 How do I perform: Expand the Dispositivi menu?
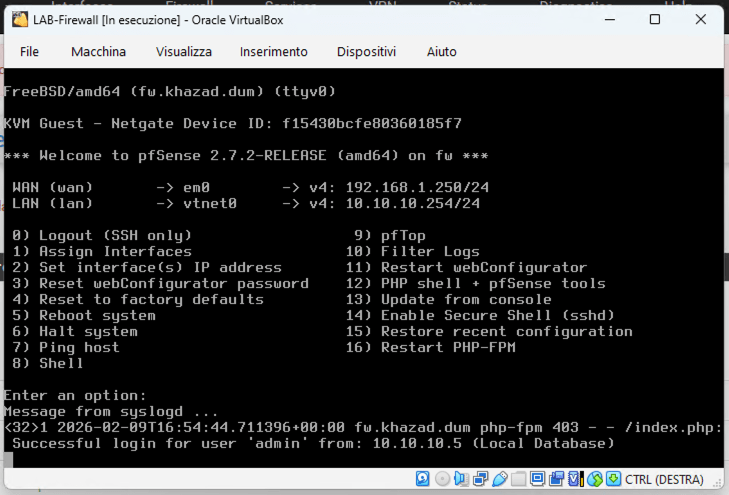(x=366, y=51)
